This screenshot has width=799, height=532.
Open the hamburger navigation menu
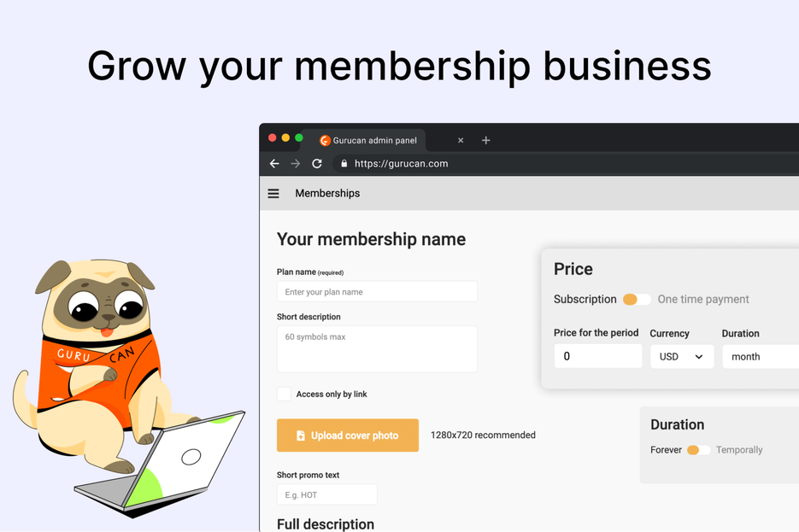[273, 193]
